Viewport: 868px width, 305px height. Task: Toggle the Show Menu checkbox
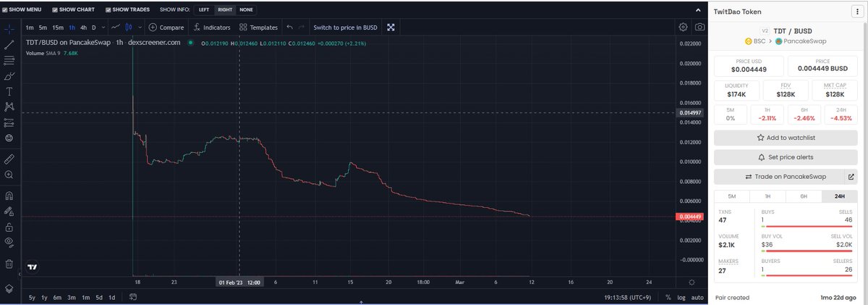point(7,10)
